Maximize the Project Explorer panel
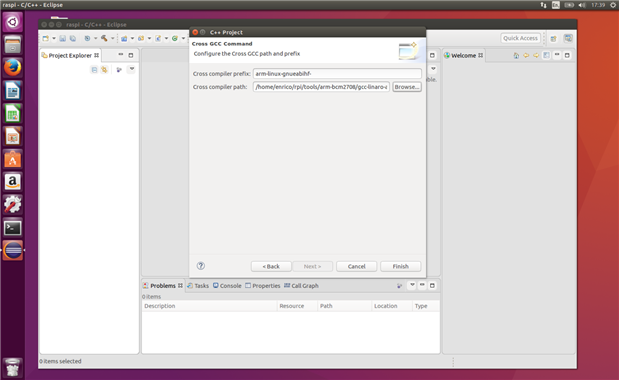 tap(131, 55)
